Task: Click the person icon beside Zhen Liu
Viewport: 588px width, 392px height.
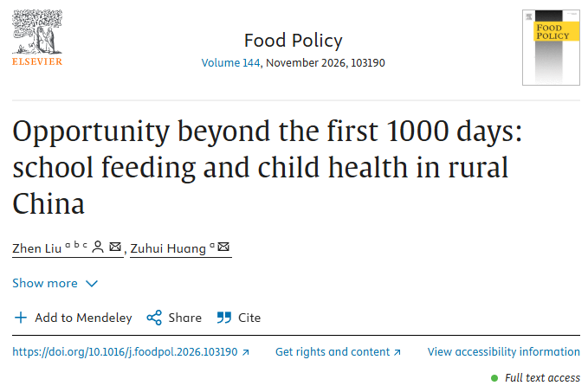Action: [98, 247]
